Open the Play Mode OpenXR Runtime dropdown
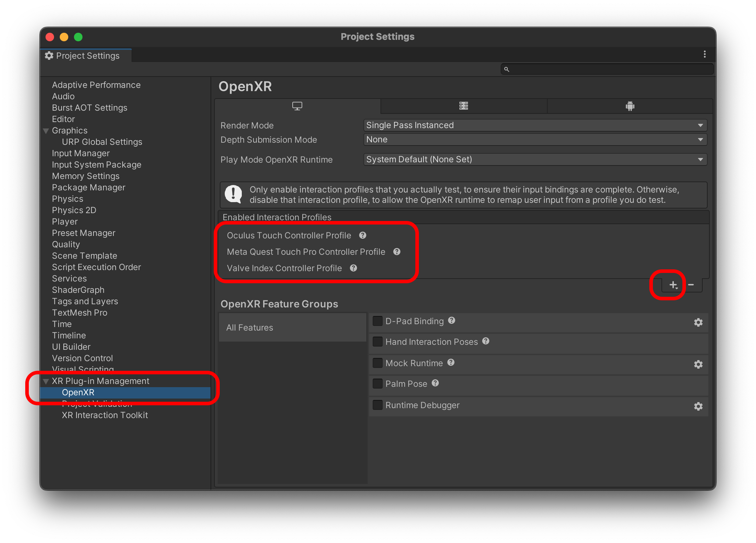 pos(535,159)
